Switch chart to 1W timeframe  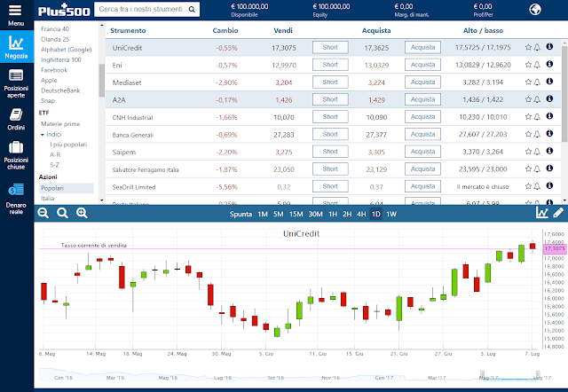point(391,214)
